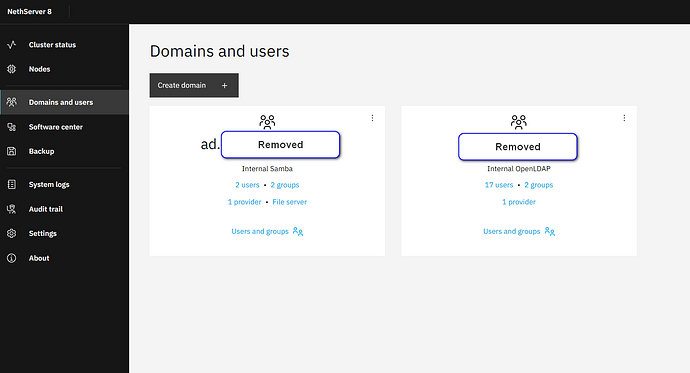Select the Software center icon
The width and height of the screenshot is (690, 373).
click(12, 127)
